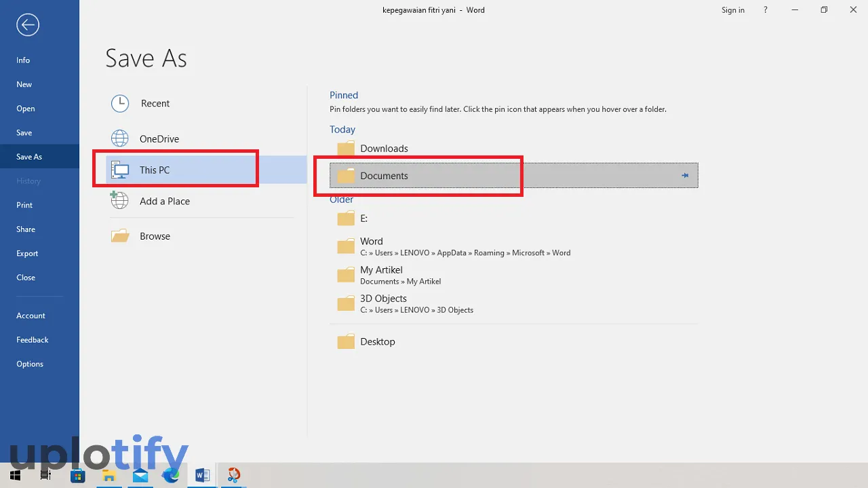868x488 pixels.
Task: Click Sign in at the title bar
Action: pos(733,10)
